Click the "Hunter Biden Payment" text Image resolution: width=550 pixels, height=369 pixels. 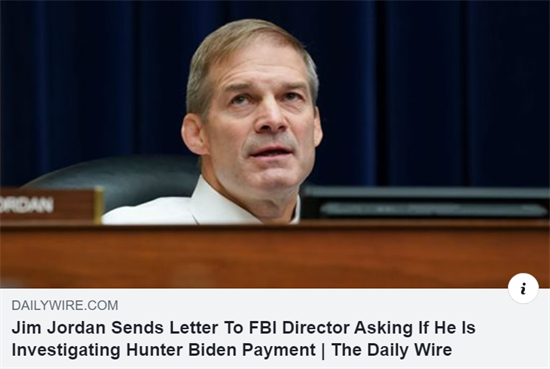click(x=221, y=349)
